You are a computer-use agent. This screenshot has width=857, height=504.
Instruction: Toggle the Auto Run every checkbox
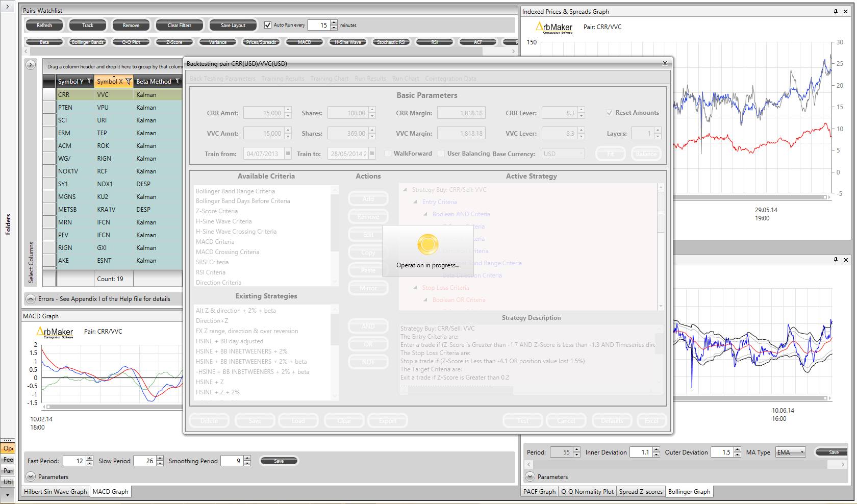[268, 25]
